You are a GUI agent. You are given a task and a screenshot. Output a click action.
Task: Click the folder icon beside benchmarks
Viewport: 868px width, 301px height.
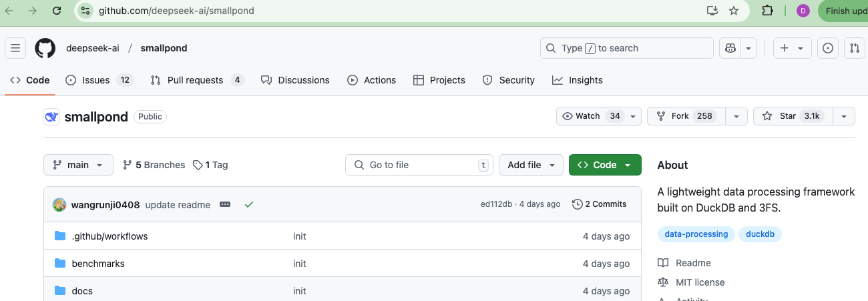tap(60, 263)
